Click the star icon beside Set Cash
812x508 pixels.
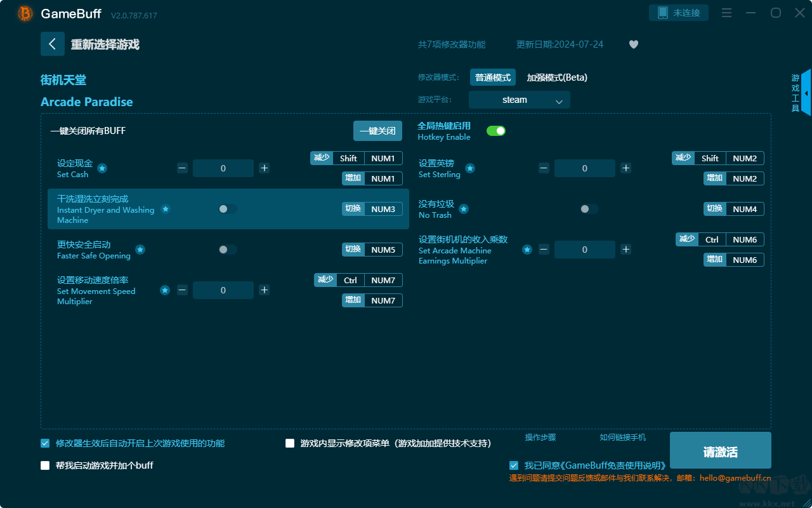[102, 168]
